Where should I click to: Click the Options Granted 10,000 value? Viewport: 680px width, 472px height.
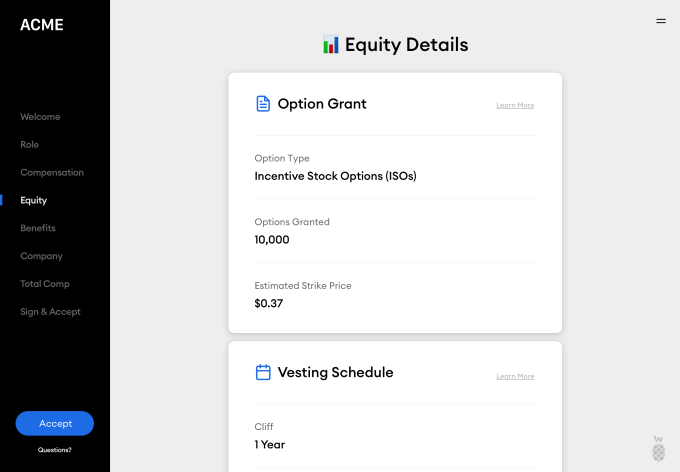point(272,240)
